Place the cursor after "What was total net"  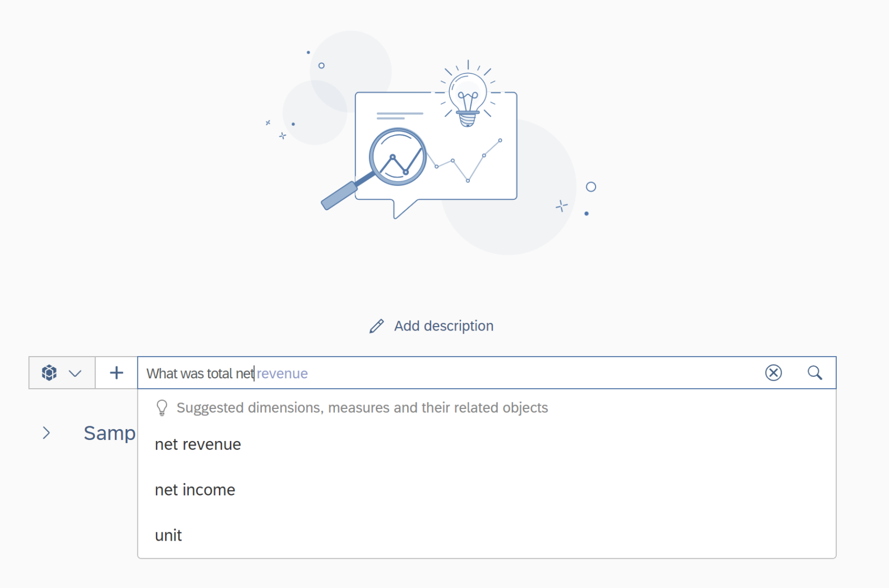tap(255, 373)
